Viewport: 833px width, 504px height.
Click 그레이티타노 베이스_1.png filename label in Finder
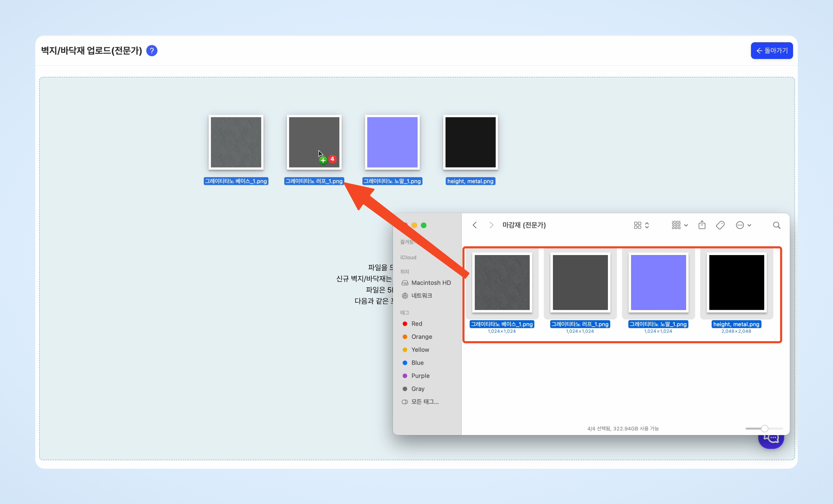(502, 324)
